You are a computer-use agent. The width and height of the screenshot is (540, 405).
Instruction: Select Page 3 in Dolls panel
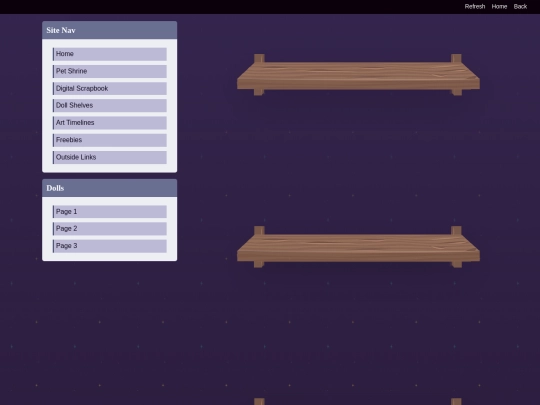[x=110, y=246]
